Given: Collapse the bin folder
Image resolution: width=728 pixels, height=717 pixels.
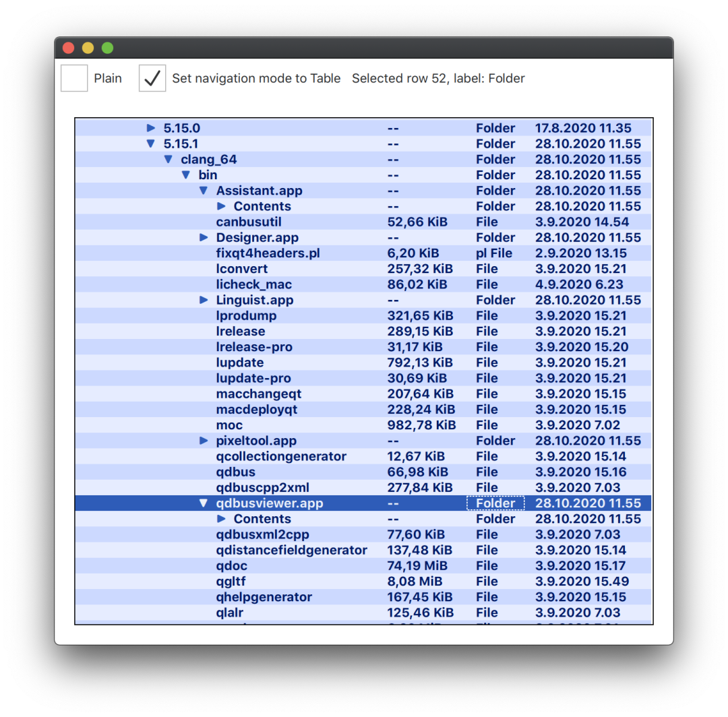Looking at the screenshot, I should [x=186, y=175].
